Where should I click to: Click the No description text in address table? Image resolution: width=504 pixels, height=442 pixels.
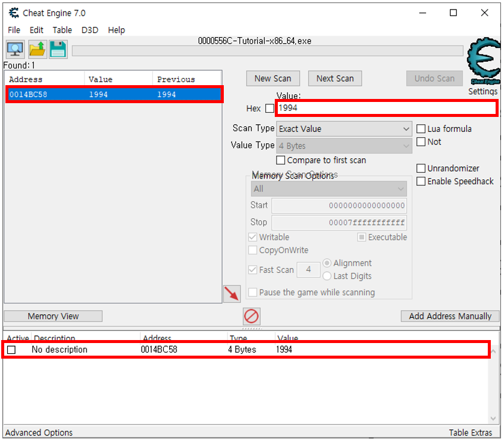tap(59, 350)
